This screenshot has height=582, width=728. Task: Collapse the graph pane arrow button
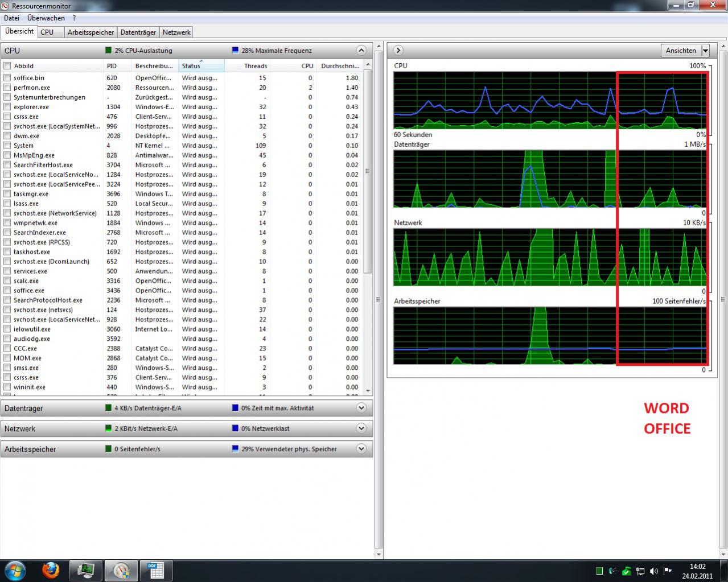[398, 50]
